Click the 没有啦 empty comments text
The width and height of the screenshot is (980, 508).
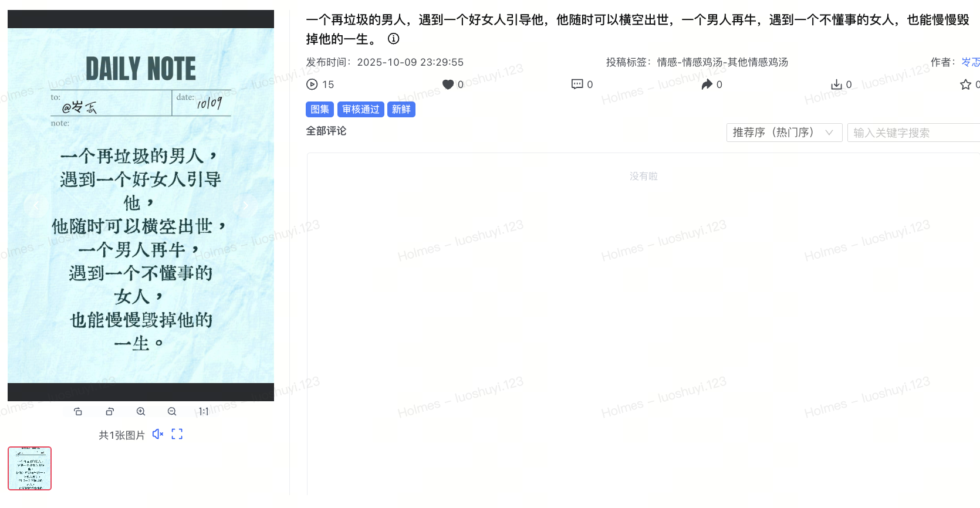click(644, 176)
